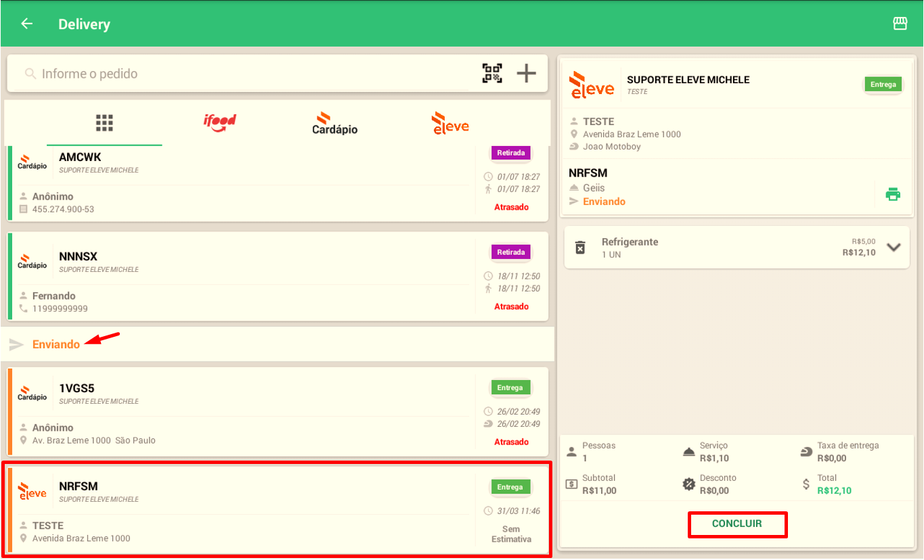Viewport: 924px width, 560px height.
Task: Click 'Geiis' attendant in detail panel
Action: (x=594, y=188)
